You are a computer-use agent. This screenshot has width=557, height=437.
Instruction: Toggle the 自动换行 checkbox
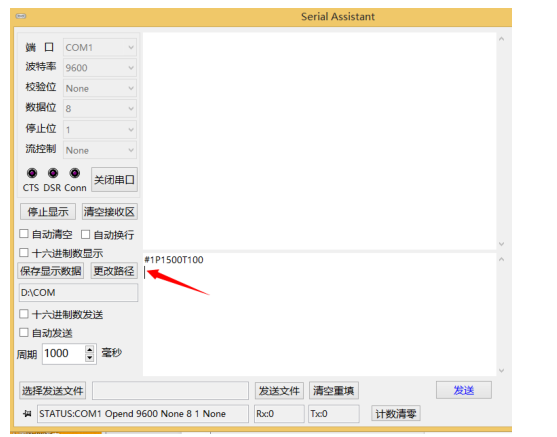[x=85, y=234]
